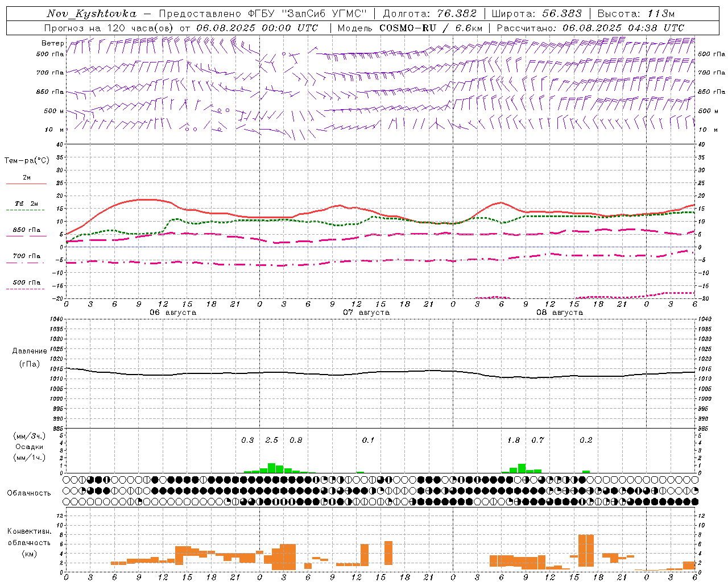Click the precipitation value '0.7'
The width and height of the screenshot is (728, 582).
click(x=537, y=440)
